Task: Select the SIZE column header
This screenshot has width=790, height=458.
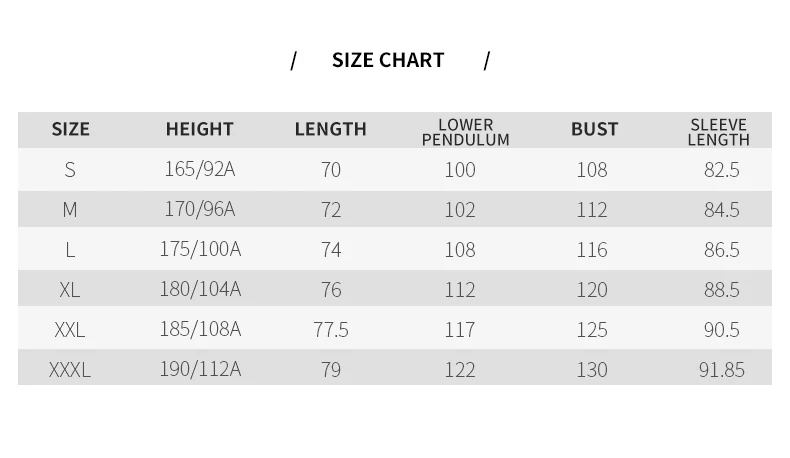Action: click(x=71, y=129)
